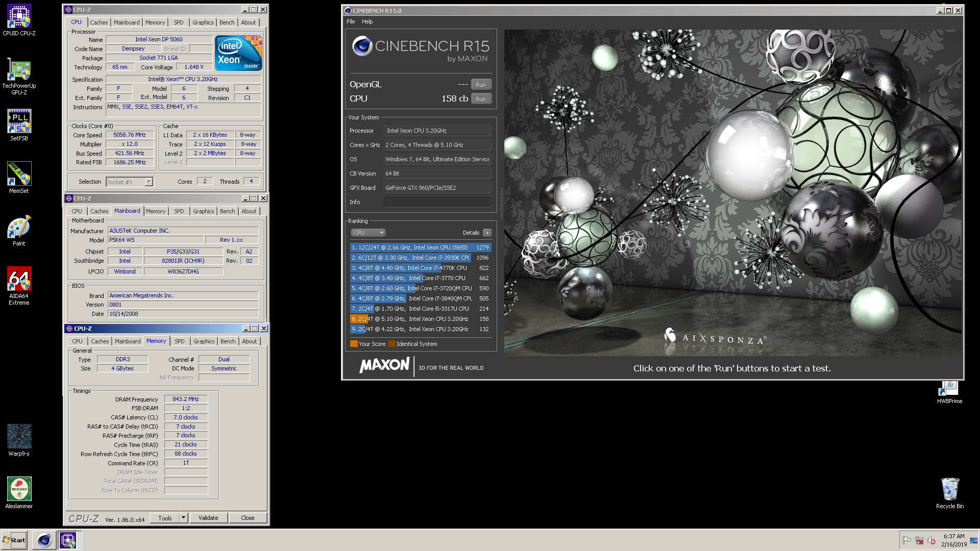Image resolution: width=980 pixels, height=551 pixels.
Task: Select ranking row 9 Xeon at 4.22 GHz
Action: 421,329
